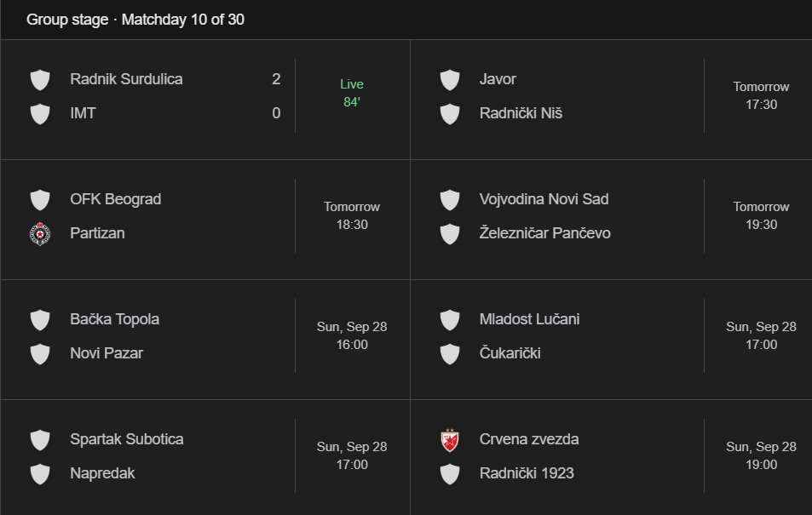Click the Crvena zvezda club crest icon

coord(450,440)
